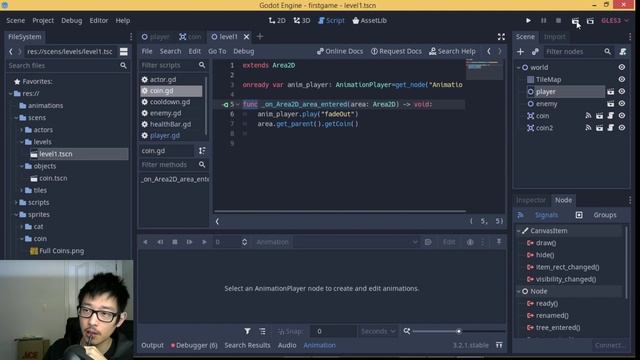Screen dimensions: 640x360
Task: Stop the running scene
Action: pyautogui.click(x=558, y=20)
